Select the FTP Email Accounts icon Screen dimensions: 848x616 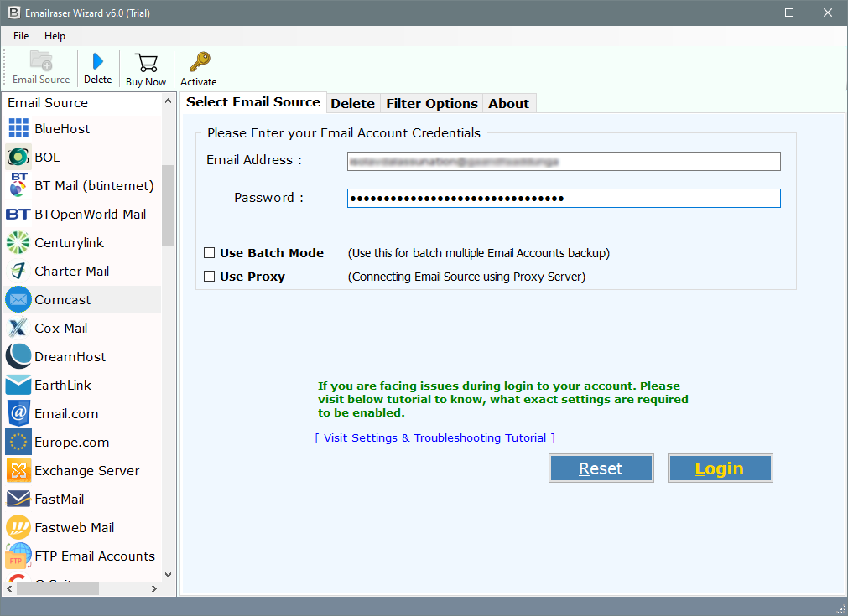pyautogui.click(x=18, y=556)
